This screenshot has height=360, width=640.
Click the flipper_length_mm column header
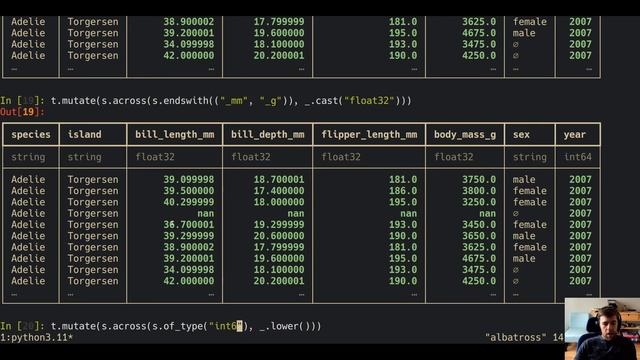point(369,135)
